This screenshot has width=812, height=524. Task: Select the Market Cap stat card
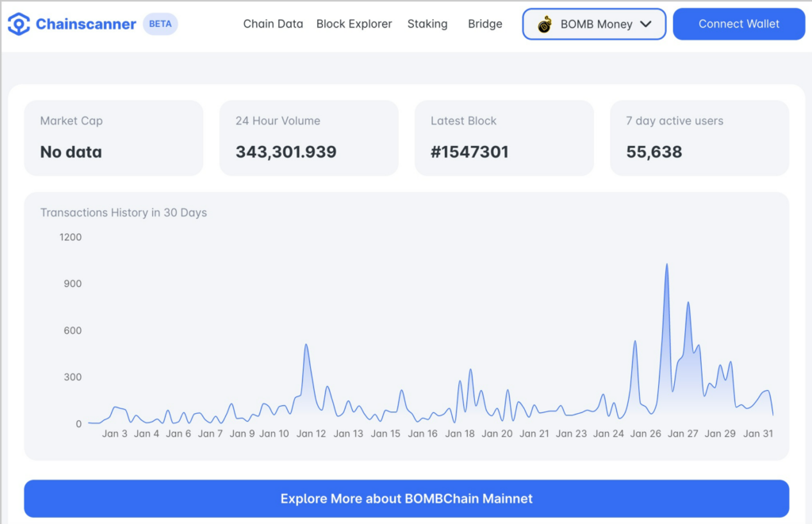click(113, 136)
